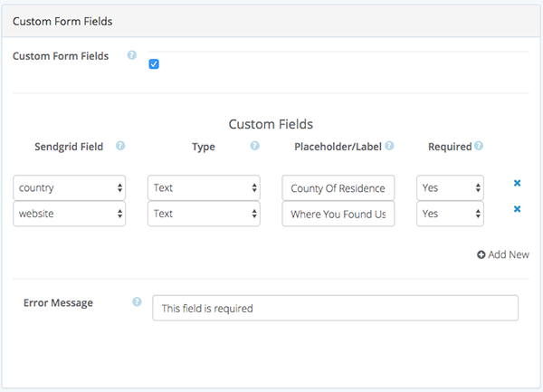543x392 pixels.
Task: Change Type dropdown in website row
Action: pos(204,214)
